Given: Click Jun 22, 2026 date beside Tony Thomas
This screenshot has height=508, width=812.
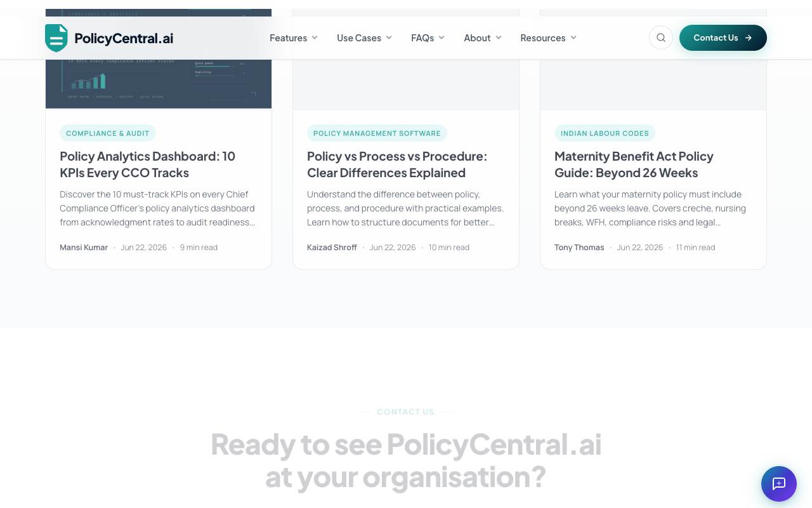Looking at the screenshot, I should (640, 248).
